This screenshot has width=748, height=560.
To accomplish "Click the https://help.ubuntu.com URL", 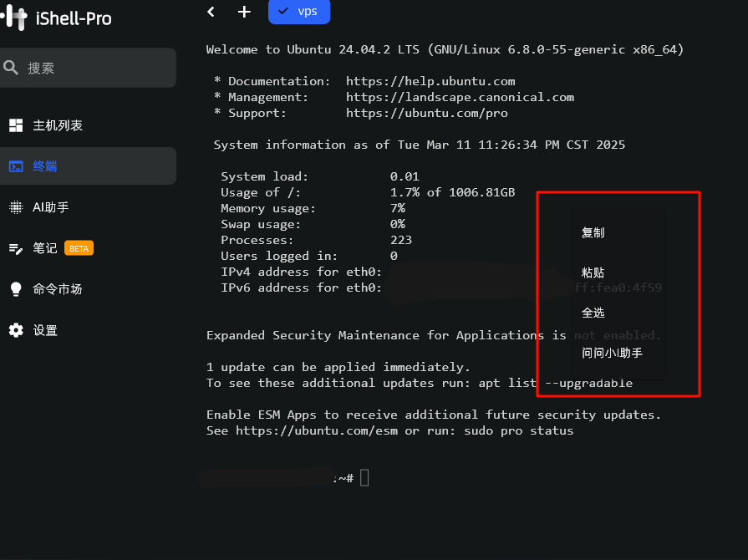I will tap(430, 82).
